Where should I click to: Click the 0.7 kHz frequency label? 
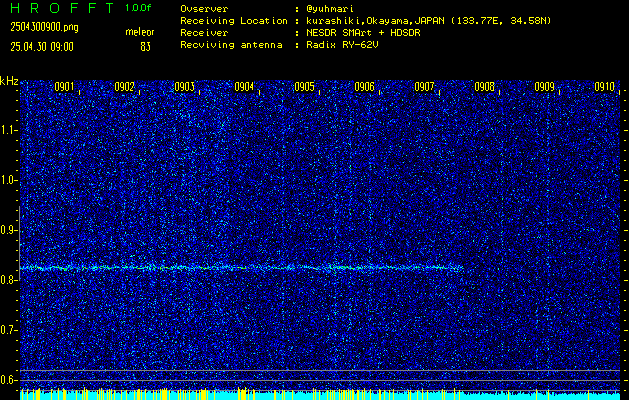8,330
